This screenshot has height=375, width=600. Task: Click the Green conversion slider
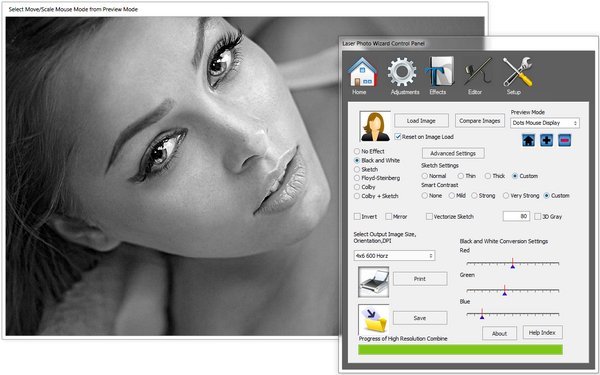point(513,290)
